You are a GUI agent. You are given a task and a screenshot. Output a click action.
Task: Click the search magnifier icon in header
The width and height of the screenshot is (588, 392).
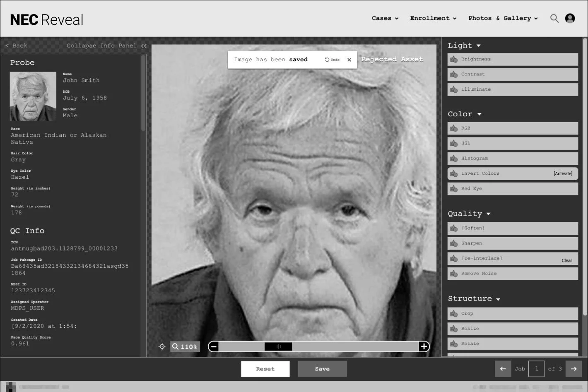click(554, 18)
